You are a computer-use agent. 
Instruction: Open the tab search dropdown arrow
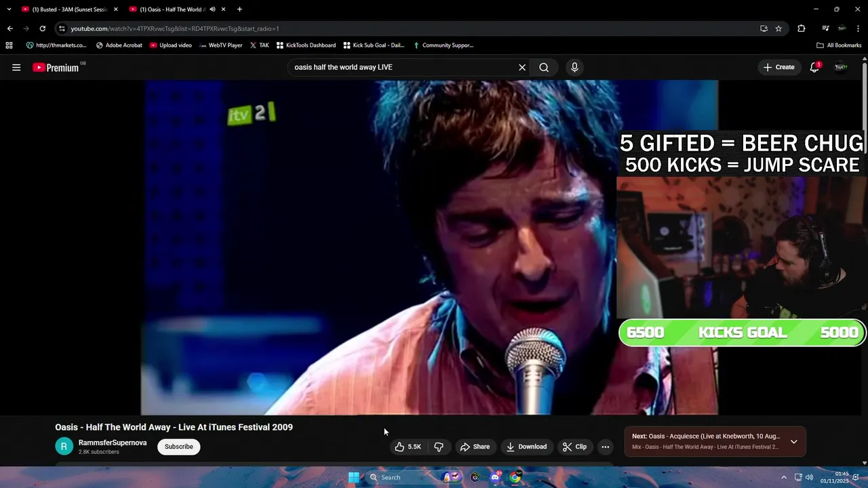pyautogui.click(x=9, y=9)
